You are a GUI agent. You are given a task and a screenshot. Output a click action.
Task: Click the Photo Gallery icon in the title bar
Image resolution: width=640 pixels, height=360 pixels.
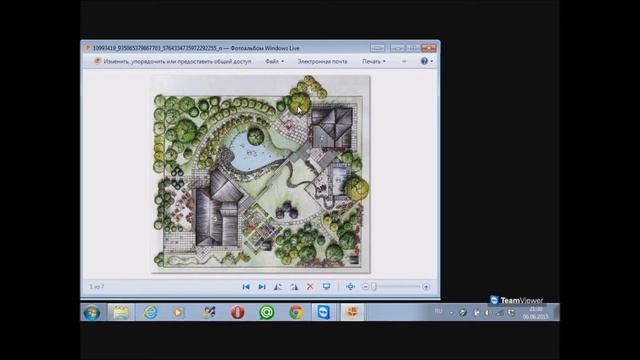87,48
